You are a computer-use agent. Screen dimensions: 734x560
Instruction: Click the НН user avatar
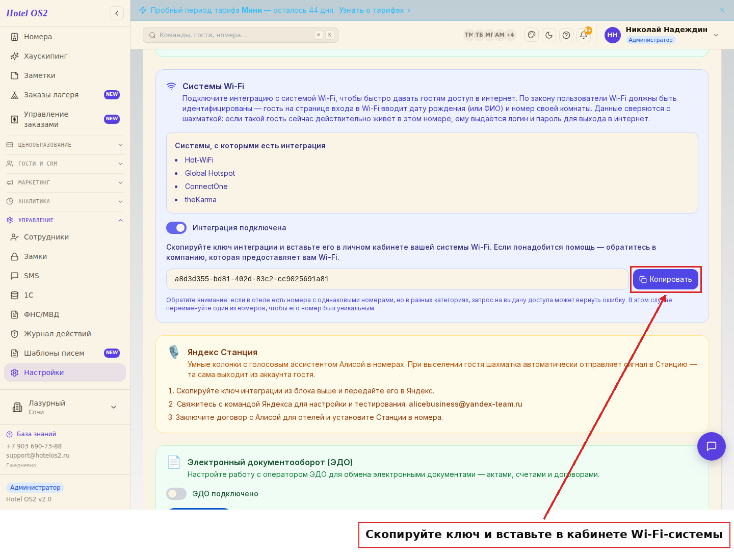point(613,35)
